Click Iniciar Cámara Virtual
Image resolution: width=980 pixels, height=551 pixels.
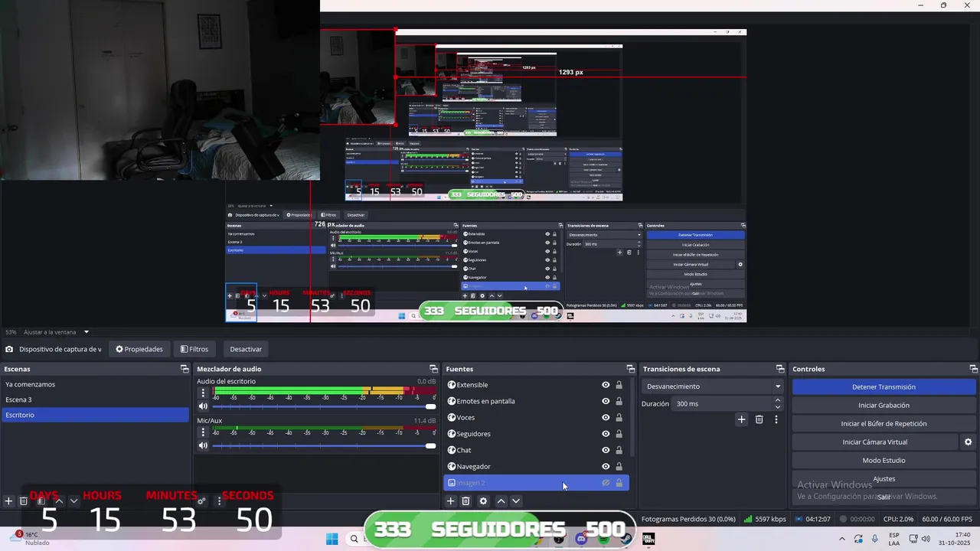(x=874, y=442)
